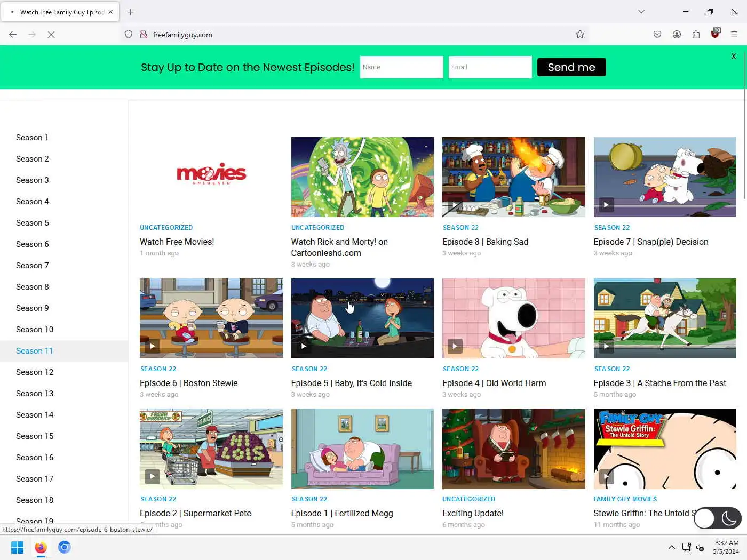Viewport: 747px width, 560px height.
Task: Show hidden tray icons chevron
Action: point(672,547)
